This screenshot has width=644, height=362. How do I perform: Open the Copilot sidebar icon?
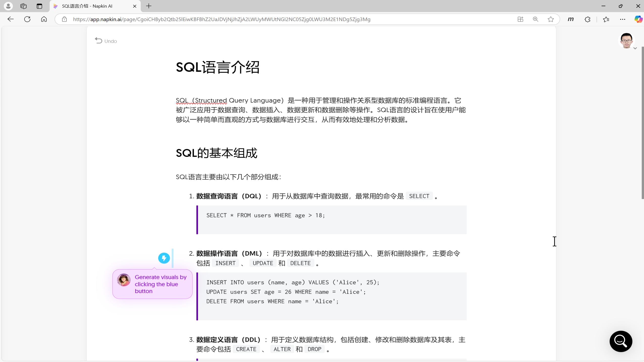click(638, 19)
